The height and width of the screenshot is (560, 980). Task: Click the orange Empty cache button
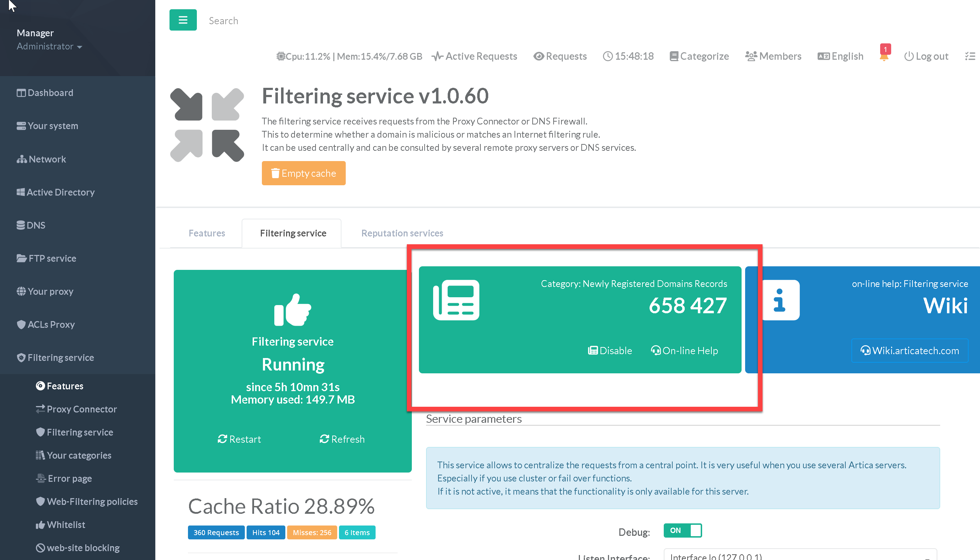(303, 173)
